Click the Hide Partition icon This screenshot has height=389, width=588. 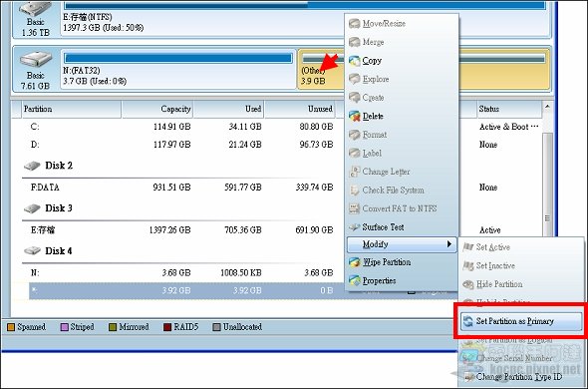468,284
